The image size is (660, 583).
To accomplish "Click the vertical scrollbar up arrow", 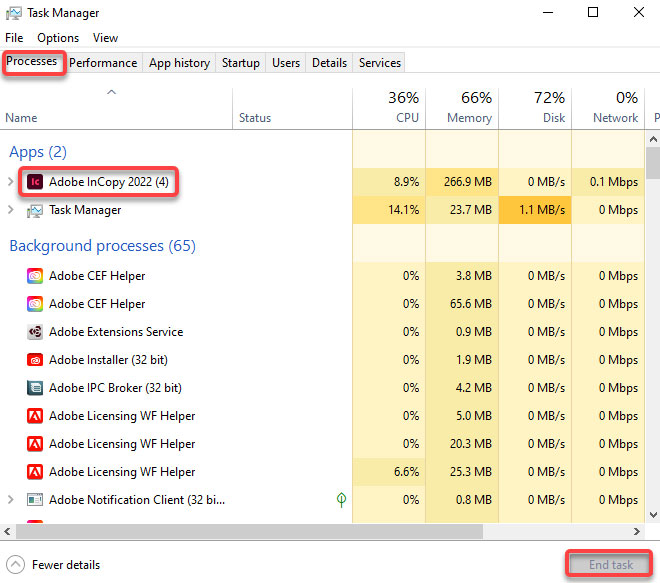I will click(x=653, y=139).
